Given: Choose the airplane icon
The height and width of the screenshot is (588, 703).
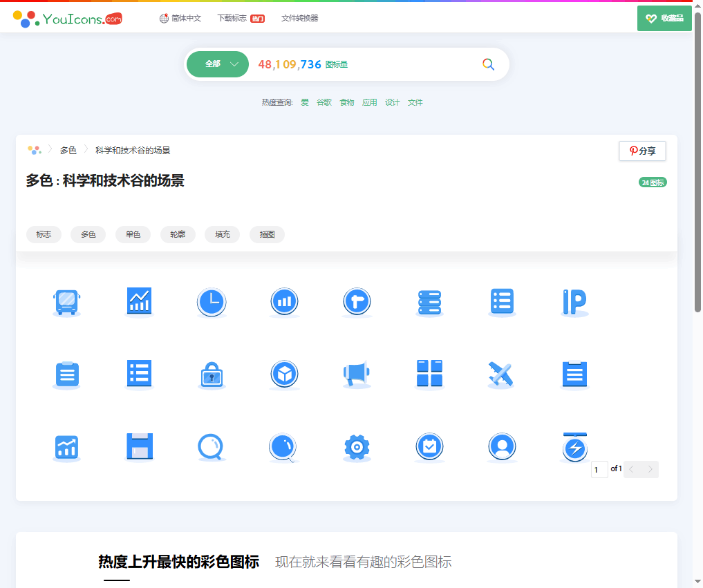Looking at the screenshot, I should [x=502, y=374].
